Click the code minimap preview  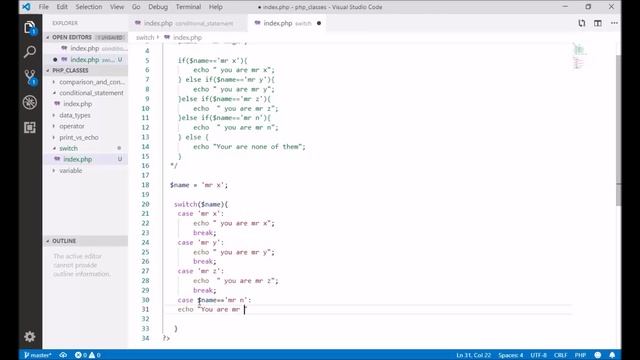579,56
